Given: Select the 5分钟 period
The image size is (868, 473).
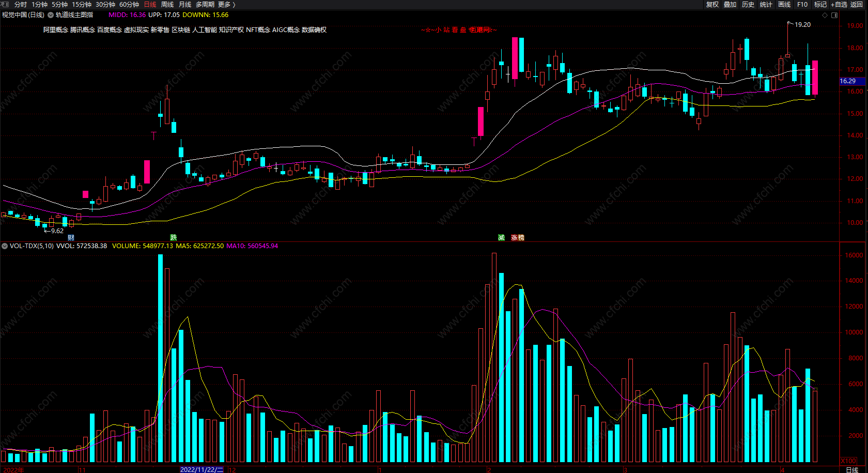Looking at the screenshot, I should pos(59,4).
